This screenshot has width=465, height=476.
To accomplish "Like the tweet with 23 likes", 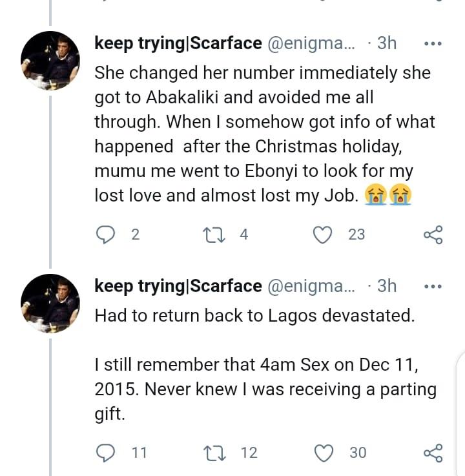I will [x=323, y=234].
